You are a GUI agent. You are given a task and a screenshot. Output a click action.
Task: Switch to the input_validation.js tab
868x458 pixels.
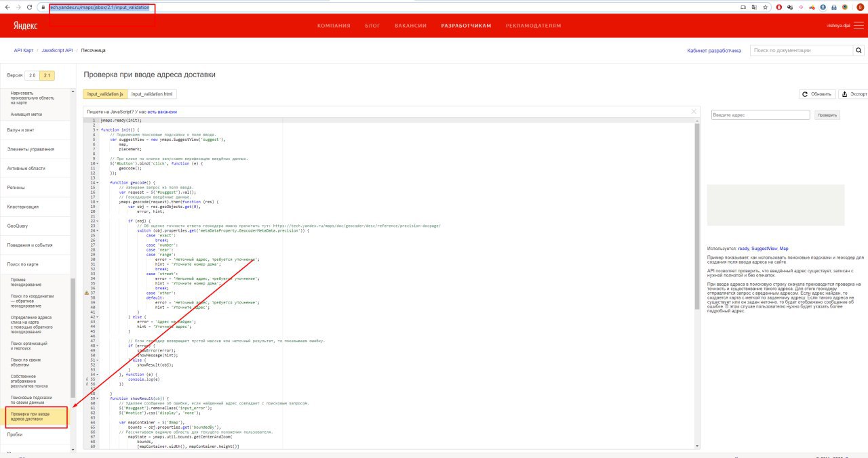[105, 94]
